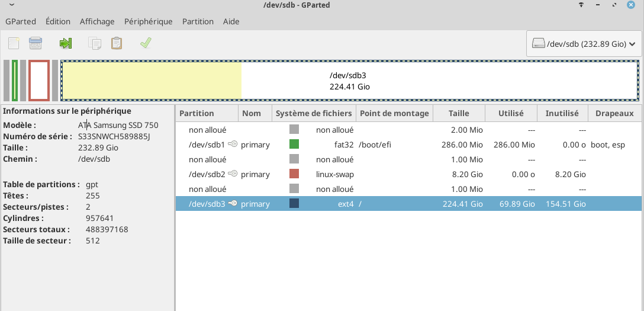The width and height of the screenshot is (644, 311).
Task: Open the /dev/sdb device selector dropdown
Action: pyautogui.click(x=584, y=44)
